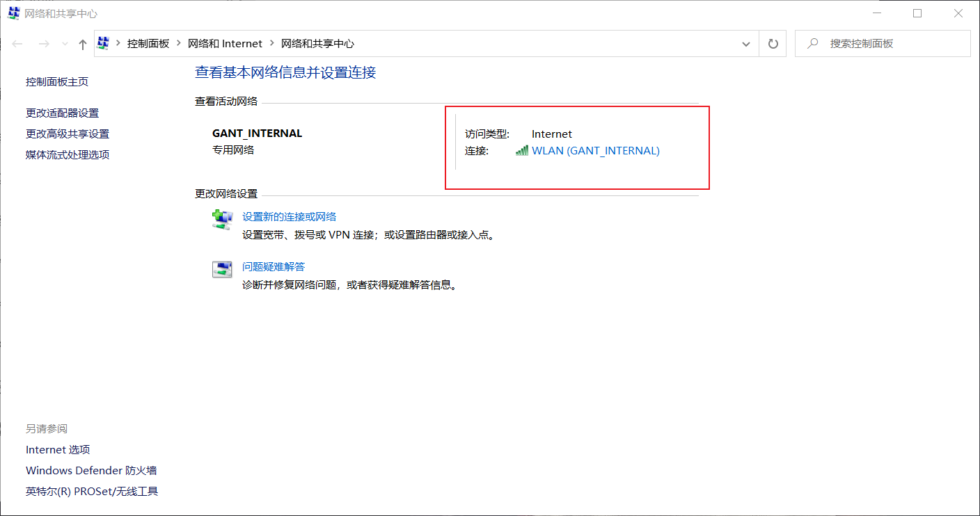
Task: Go to 网络和 Internet in the breadcrumb
Action: [x=225, y=43]
